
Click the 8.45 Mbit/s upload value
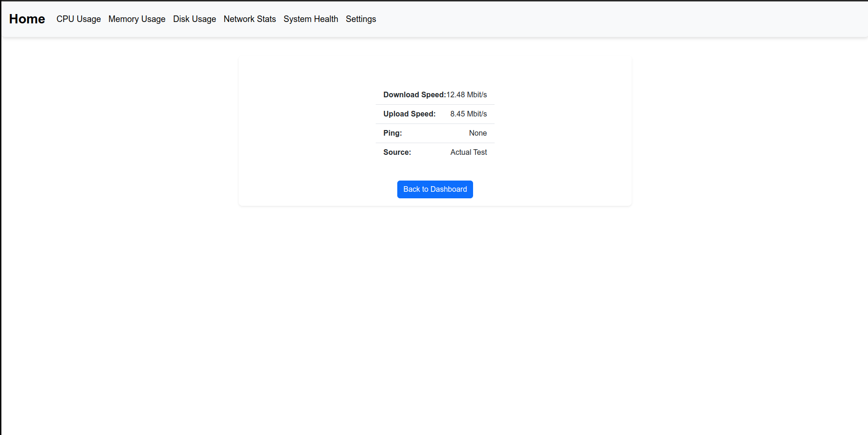pos(468,114)
